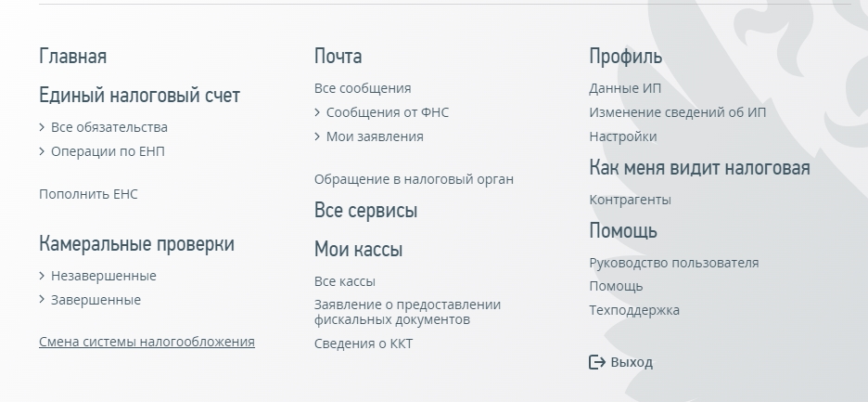Viewport: 868px width, 402px height.
Task: Click the Выход logout text
Action: (632, 363)
